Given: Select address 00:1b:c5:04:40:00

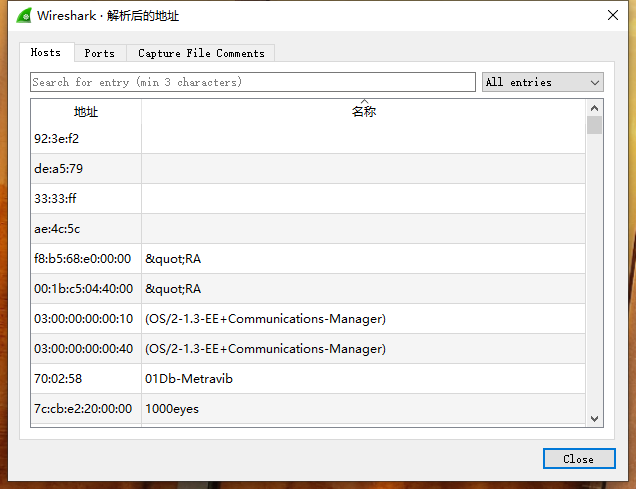Looking at the screenshot, I should point(86,289).
